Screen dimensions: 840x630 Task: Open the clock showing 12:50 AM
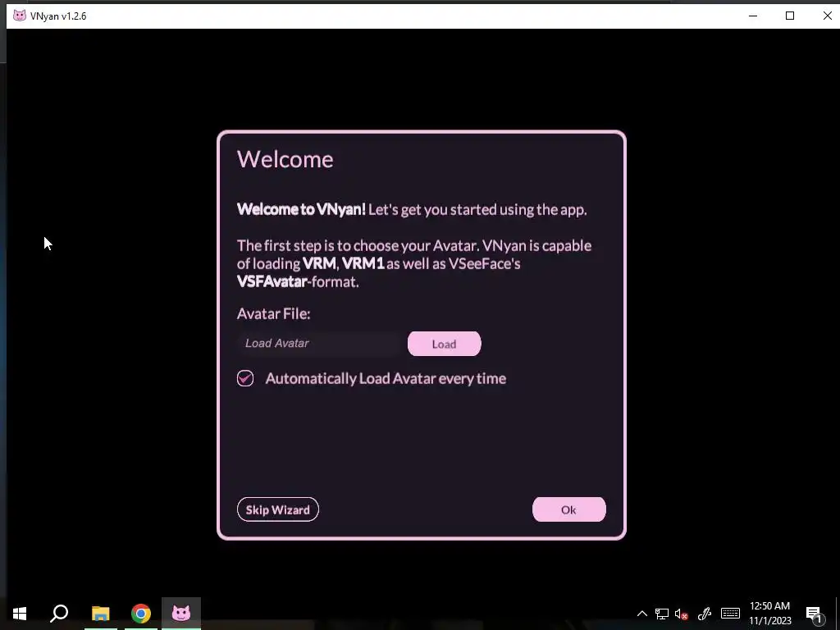click(x=769, y=614)
